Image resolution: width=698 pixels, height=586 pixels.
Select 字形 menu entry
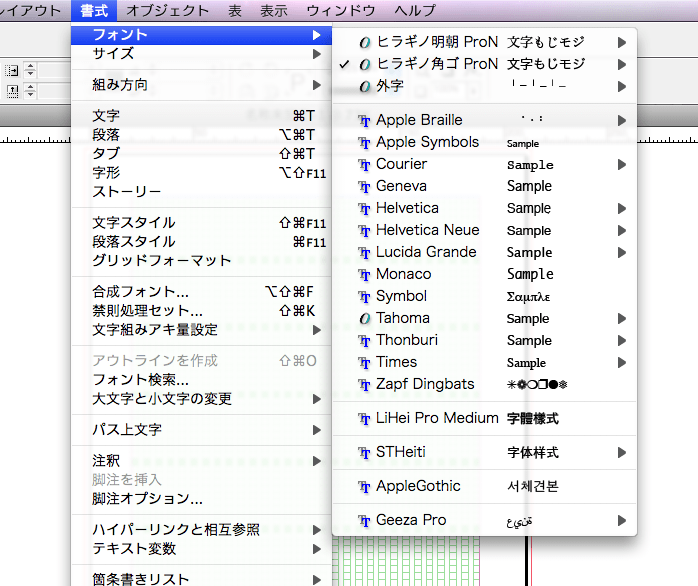click(x=201, y=173)
